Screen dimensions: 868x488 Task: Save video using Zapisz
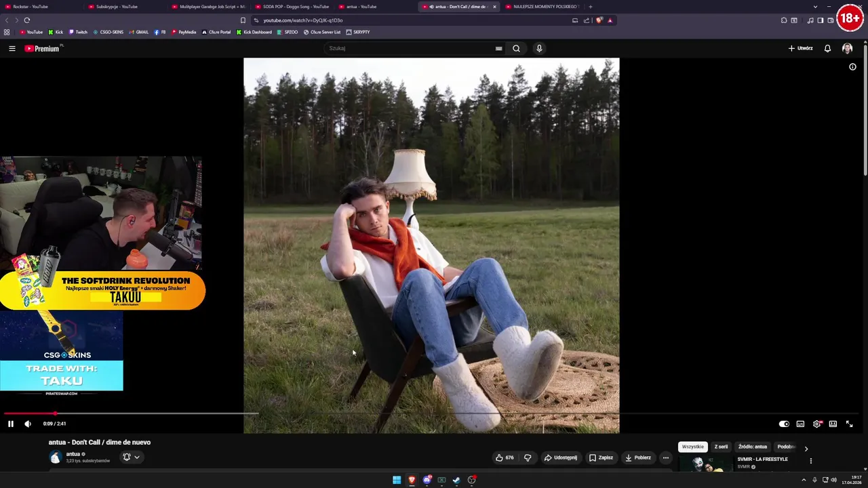click(601, 457)
